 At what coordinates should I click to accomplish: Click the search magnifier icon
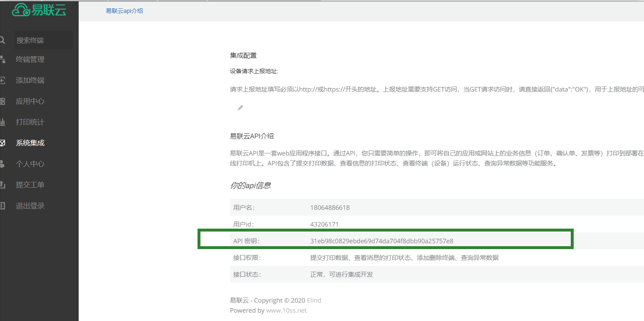tap(2, 40)
